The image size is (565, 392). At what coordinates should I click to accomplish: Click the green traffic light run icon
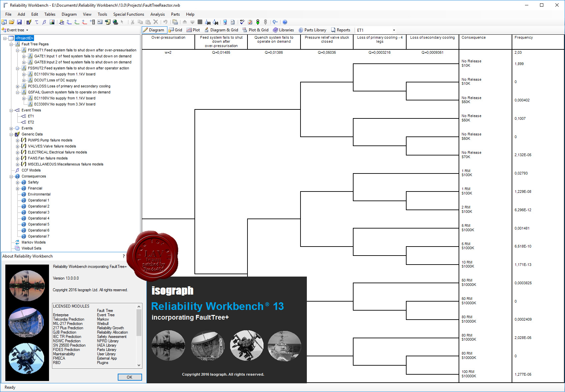click(x=258, y=22)
